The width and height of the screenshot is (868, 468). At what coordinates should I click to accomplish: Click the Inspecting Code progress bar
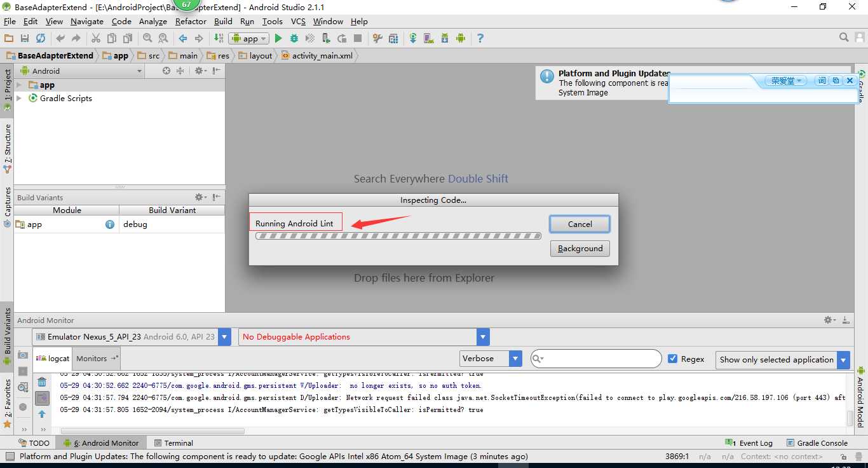tap(398, 236)
